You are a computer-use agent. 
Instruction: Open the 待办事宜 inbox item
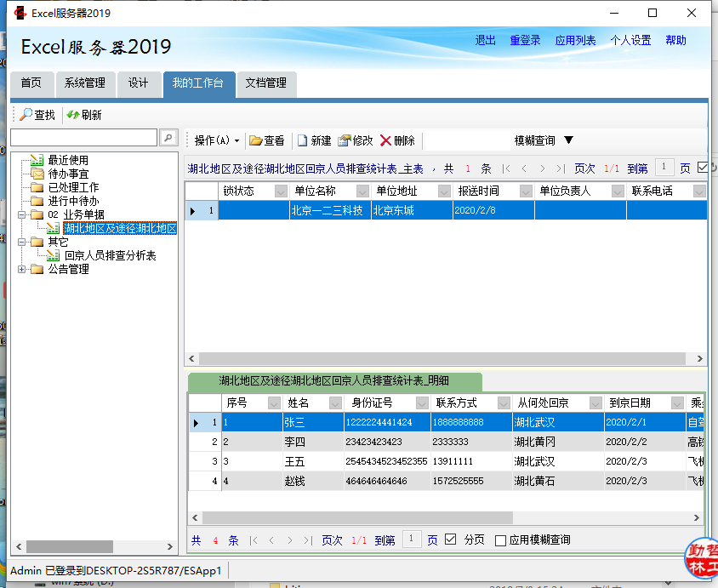tap(68, 174)
